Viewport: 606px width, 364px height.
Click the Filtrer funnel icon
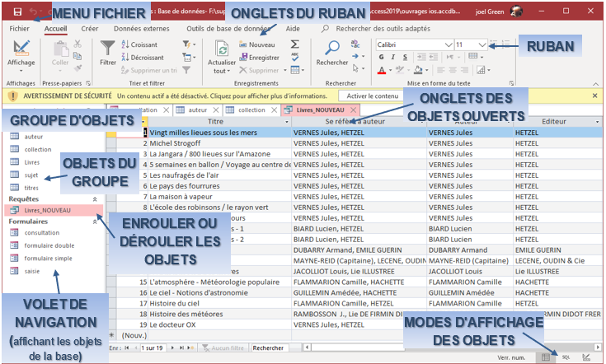coord(107,49)
